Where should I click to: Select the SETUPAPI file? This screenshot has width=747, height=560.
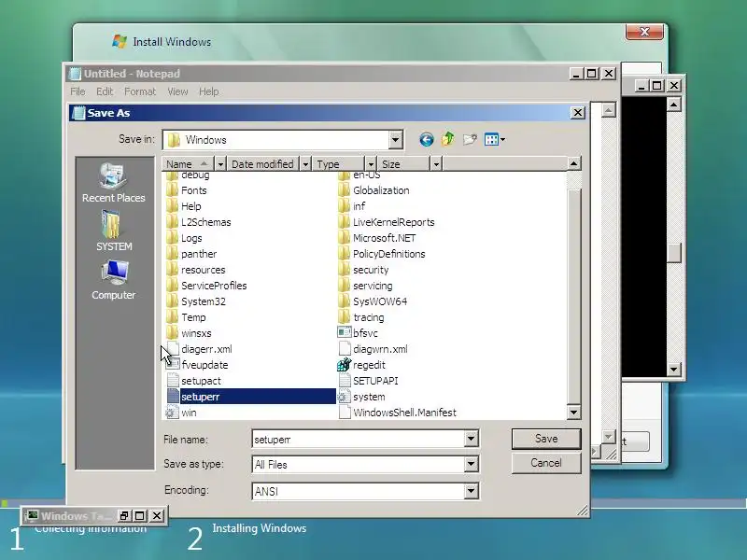click(368, 381)
